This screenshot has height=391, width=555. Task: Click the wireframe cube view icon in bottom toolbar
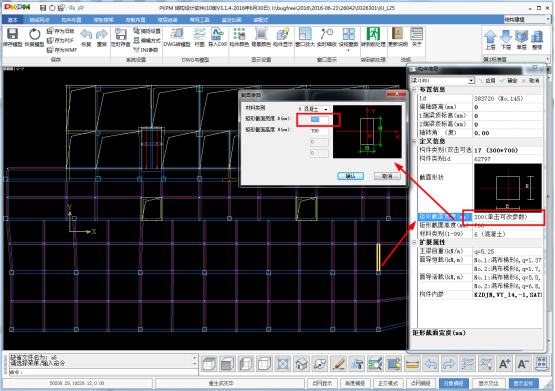point(264,363)
